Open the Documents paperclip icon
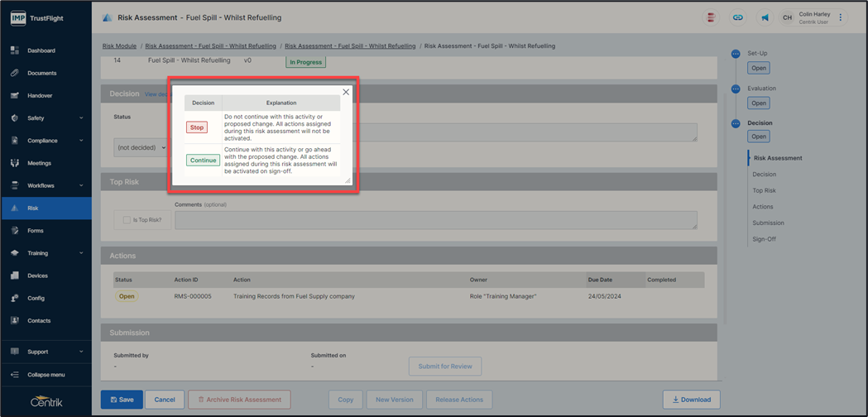Viewport: 868px width, 417px height. coord(15,73)
